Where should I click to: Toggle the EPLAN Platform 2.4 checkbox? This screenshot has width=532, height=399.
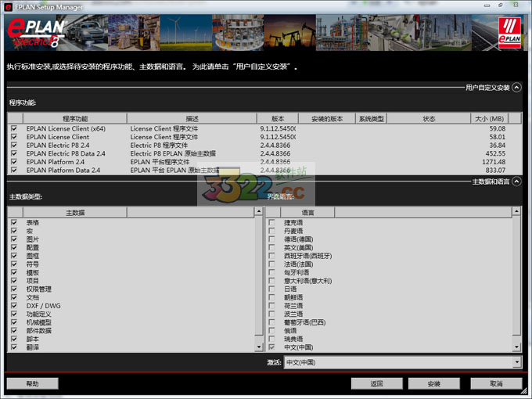coord(14,162)
